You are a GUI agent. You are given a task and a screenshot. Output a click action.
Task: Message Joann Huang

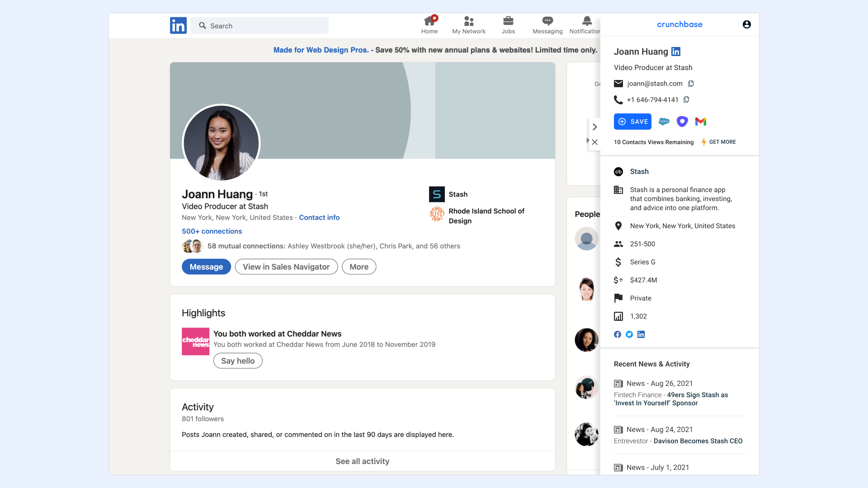click(206, 267)
